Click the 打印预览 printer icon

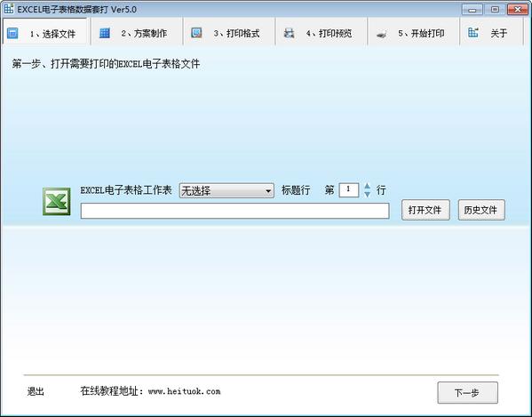point(289,33)
